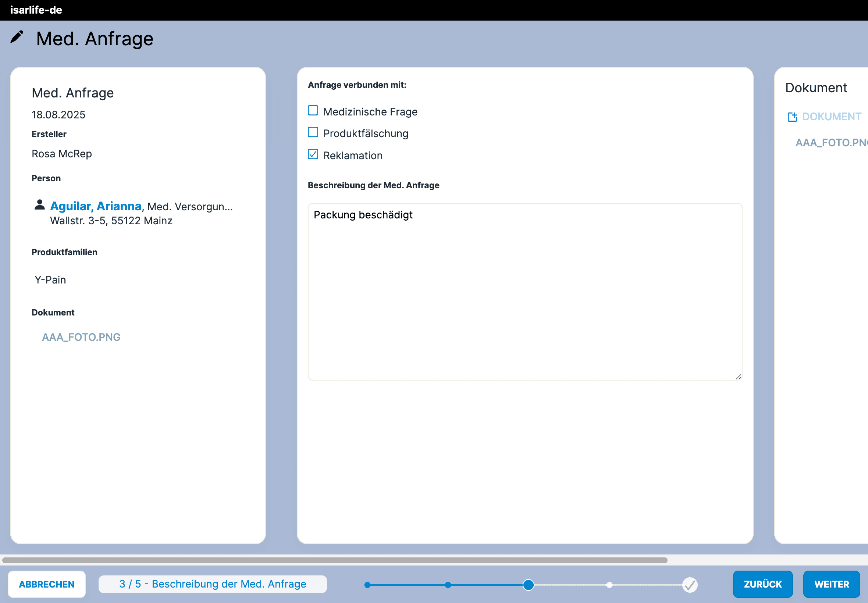Open AAA_FOTO.PNG in right Dokument panel
868x603 pixels.
(x=830, y=142)
